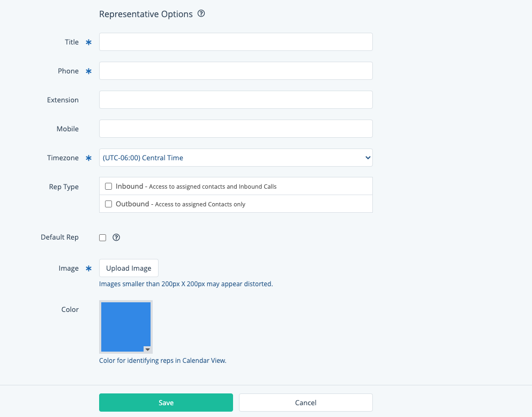Click into the Phone input field
This screenshot has width=532, height=417.
pos(236,71)
